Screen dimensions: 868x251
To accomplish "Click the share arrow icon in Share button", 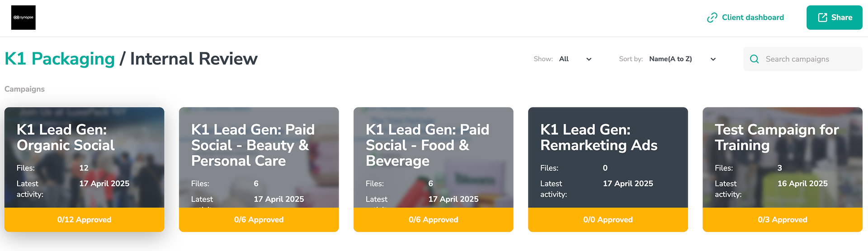I will [823, 18].
